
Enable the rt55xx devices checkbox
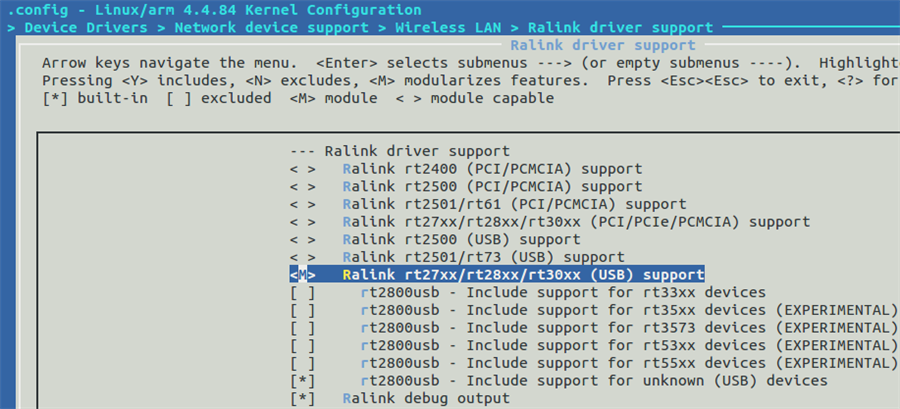click(x=302, y=363)
